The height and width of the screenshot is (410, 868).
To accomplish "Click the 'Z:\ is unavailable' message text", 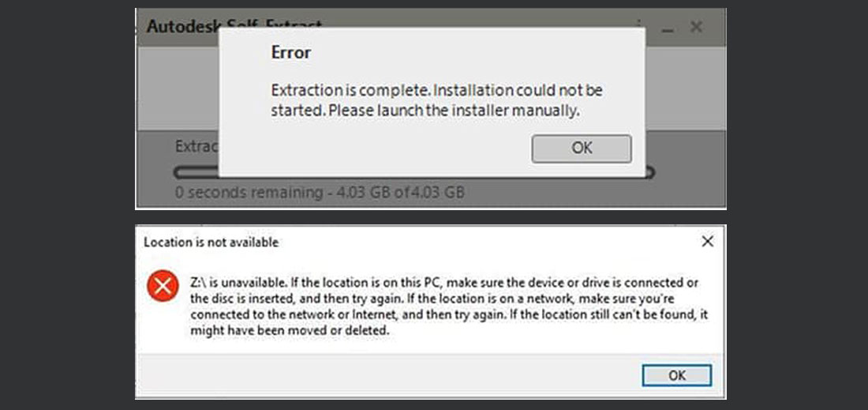I will coord(238,283).
